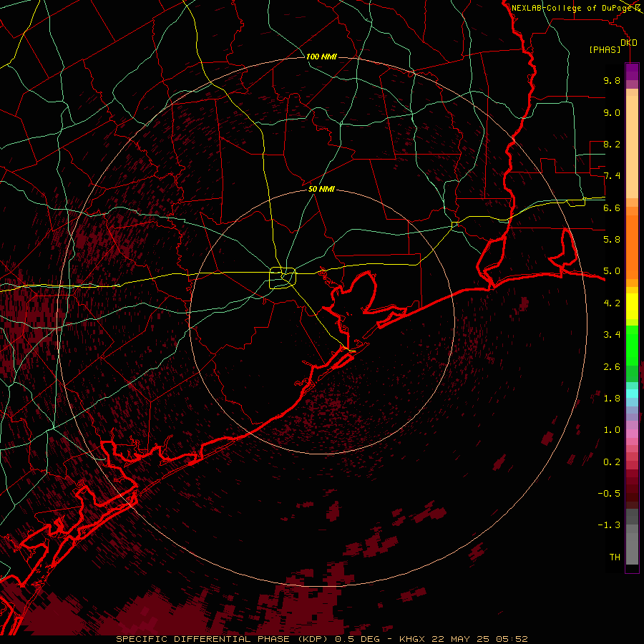Pick the orange swatch on the legend
Image resolution: width=644 pixels, height=644 pixels.
pyautogui.click(x=632, y=246)
